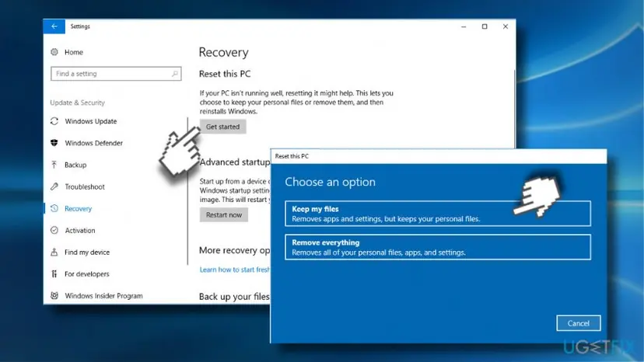Click the Home gear icon
Screen dimensions: 644x362
54,52
